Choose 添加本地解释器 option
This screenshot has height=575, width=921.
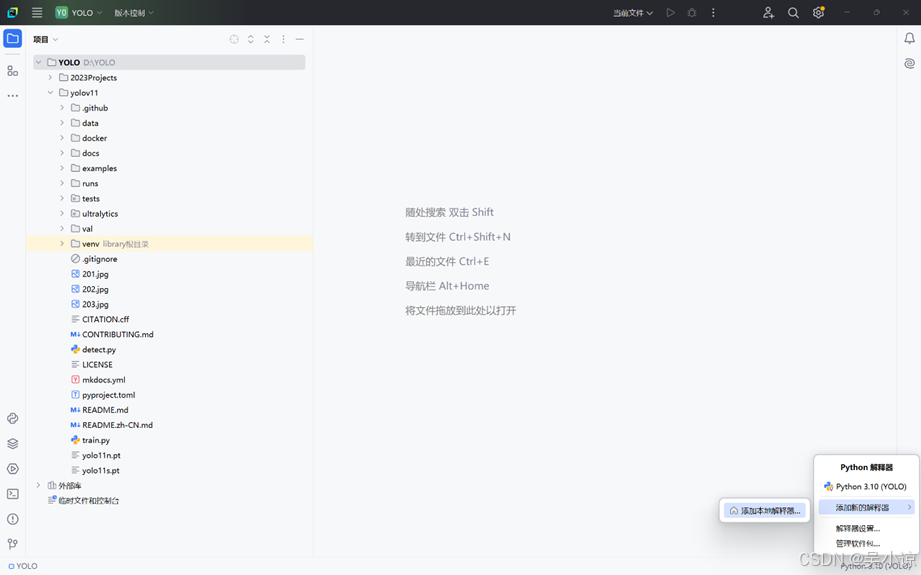click(764, 510)
